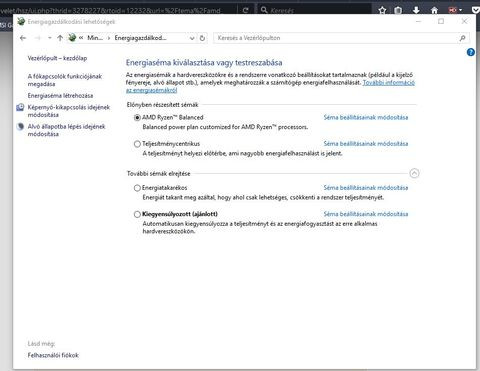The width and height of the screenshot is (480, 371).
Task: Click the home icon in browser toolbar
Action: pos(434,10)
